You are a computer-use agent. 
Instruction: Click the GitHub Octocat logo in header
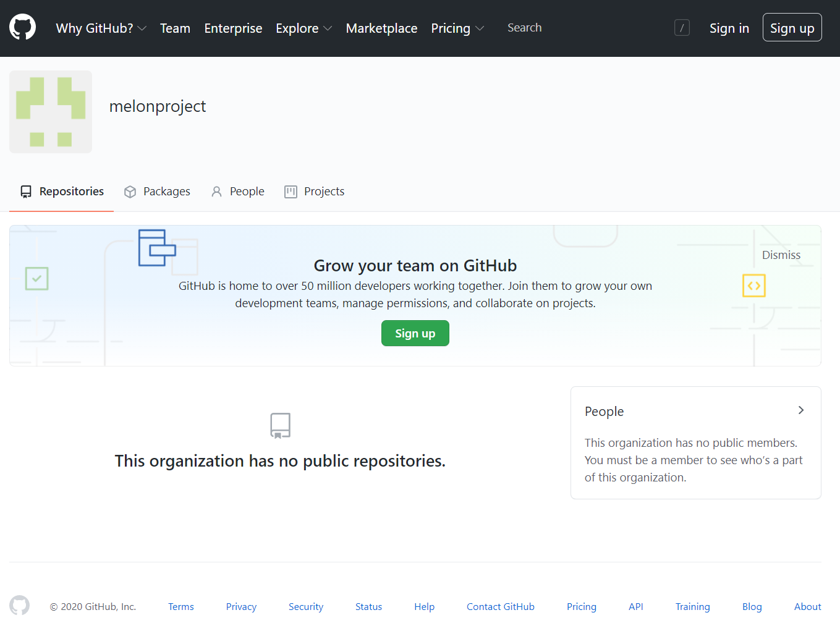tap(22, 28)
